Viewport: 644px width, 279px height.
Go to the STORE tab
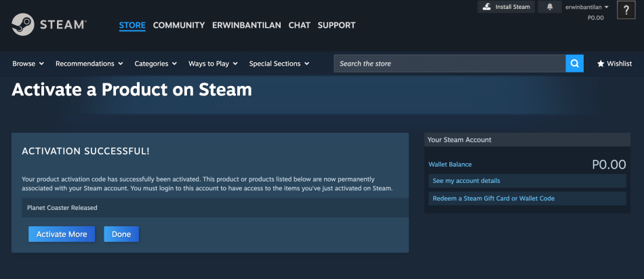coord(132,26)
